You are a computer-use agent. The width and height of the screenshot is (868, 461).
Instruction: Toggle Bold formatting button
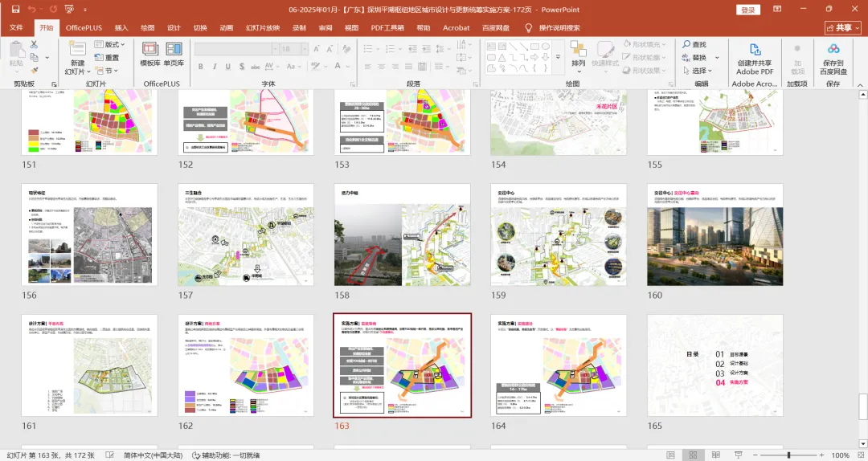[x=200, y=67]
